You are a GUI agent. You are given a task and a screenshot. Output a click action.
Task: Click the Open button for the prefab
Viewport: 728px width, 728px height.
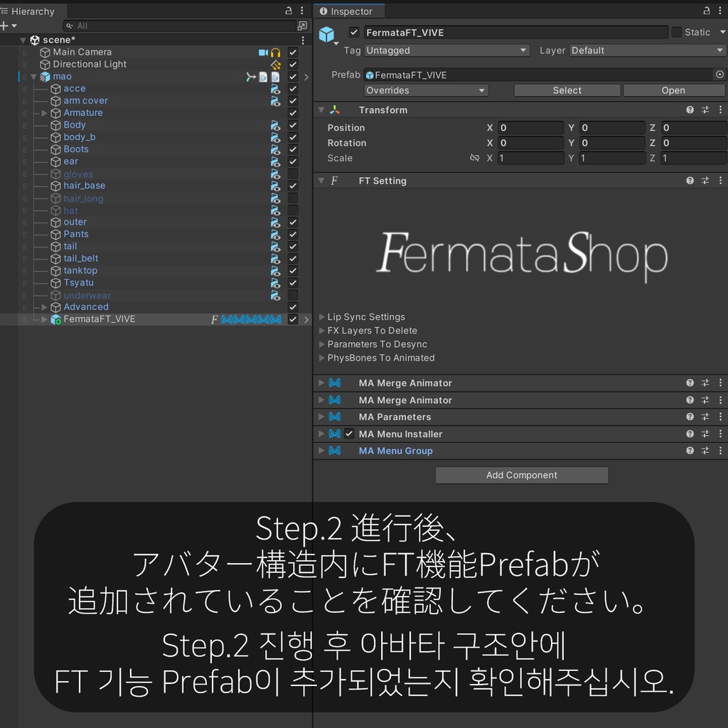click(673, 90)
